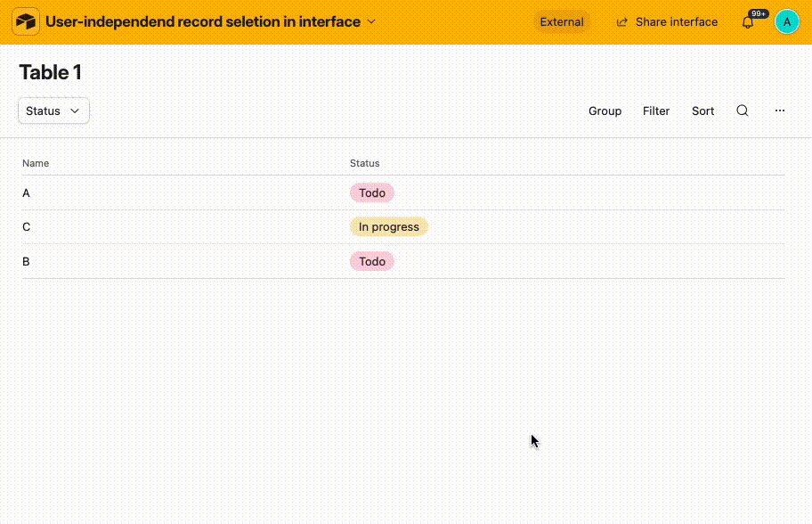Click the Status column header
The width and height of the screenshot is (812, 524).
coord(364,163)
